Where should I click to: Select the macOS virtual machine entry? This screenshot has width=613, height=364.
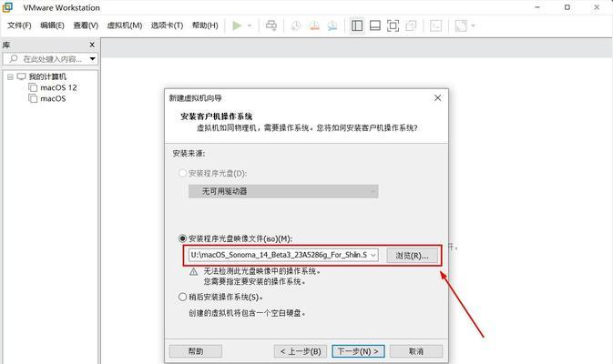click(53, 98)
